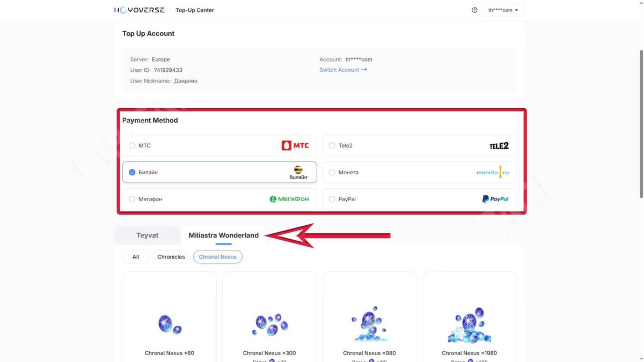644x362 pixels.
Task: Click the Beeline striped logo
Action: 298,172
